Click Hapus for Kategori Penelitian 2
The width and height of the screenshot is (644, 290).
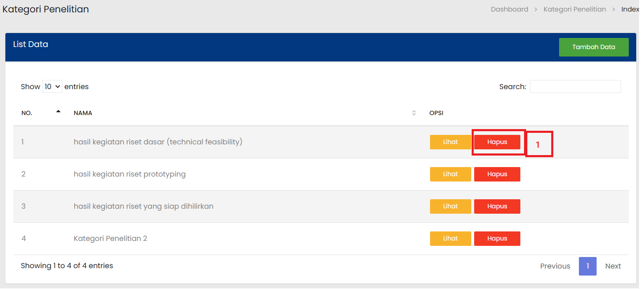click(x=497, y=238)
